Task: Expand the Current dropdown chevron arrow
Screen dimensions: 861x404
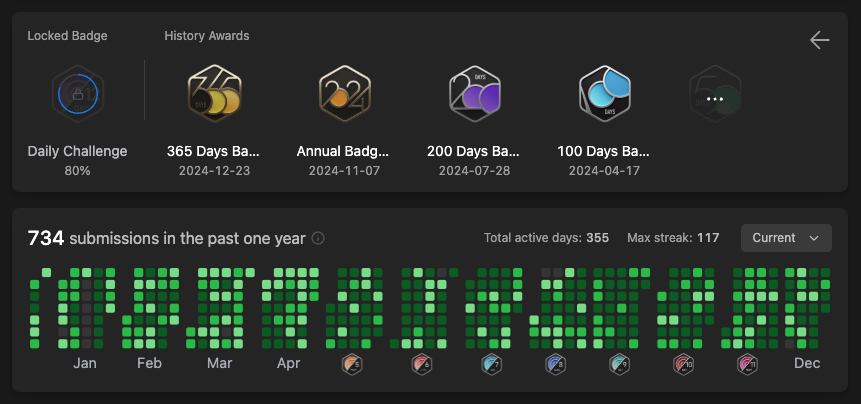Action: [x=814, y=238]
